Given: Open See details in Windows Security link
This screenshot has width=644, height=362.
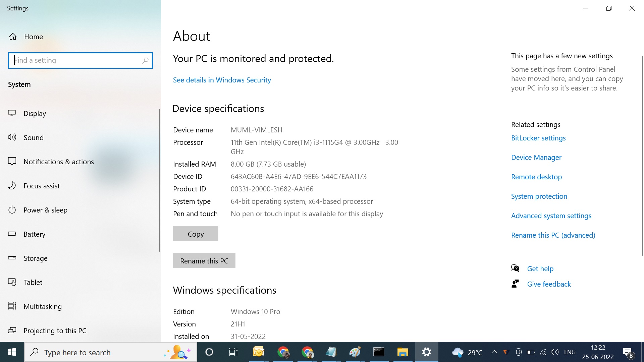Looking at the screenshot, I should [222, 80].
